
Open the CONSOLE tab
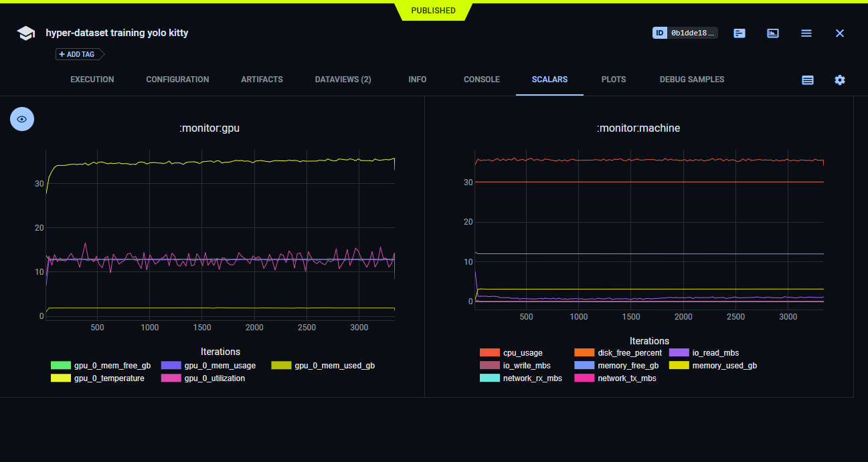point(481,80)
